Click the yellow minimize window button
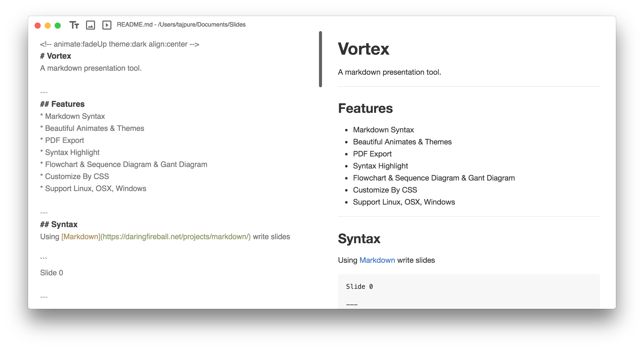The width and height of the screenshot is (644, 349). pyautogui.click(x=48, y=25)
